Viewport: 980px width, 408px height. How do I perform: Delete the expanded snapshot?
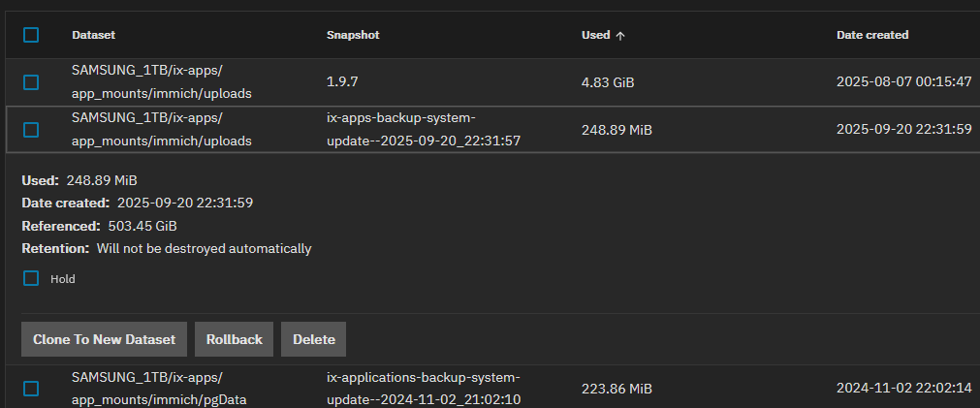pos(313,339)
